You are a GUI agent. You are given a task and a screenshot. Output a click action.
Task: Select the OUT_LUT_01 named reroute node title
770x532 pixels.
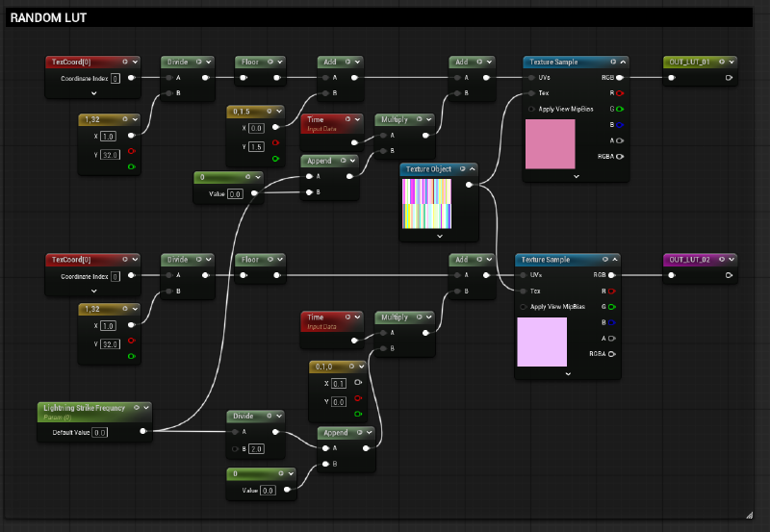689,62
